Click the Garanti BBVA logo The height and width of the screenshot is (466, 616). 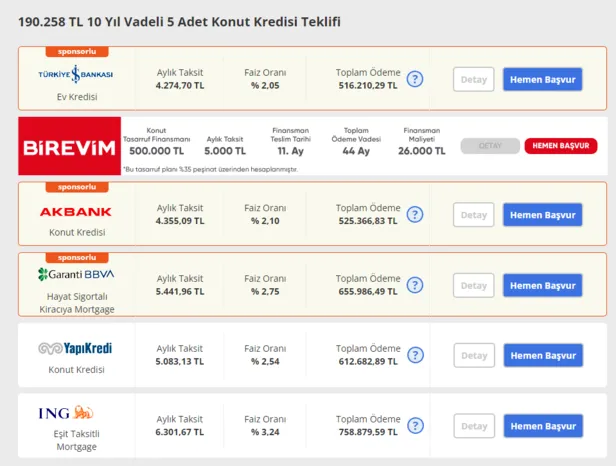[76, 274]
